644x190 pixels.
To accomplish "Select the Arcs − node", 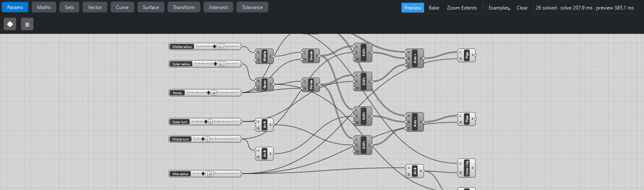I will pos(415,122).
